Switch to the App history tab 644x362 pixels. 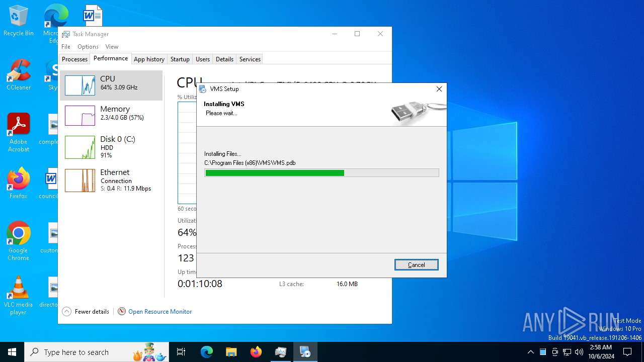(x=149, y=59)
